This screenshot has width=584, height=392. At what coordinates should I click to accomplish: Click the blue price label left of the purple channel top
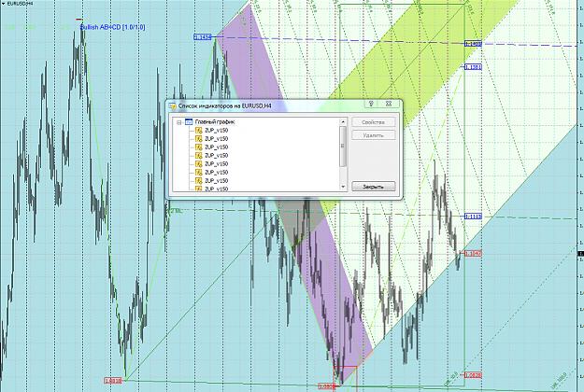click(x=203, y=36)
